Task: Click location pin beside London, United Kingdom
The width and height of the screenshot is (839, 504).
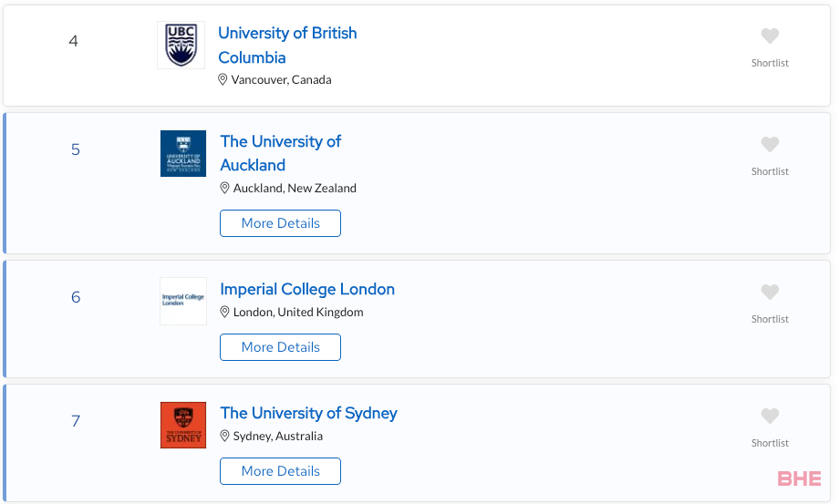Action: pos(224,312)
